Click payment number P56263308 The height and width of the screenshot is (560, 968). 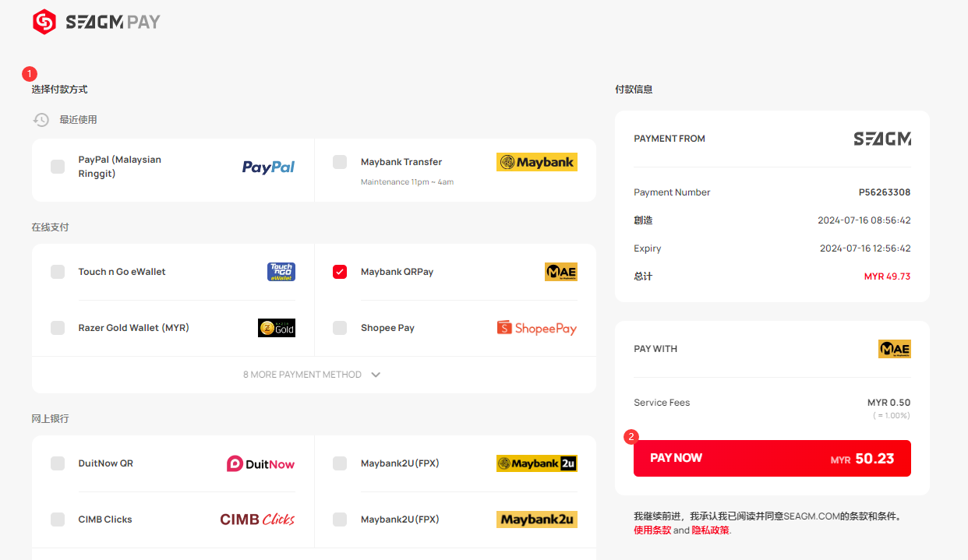(885, 192)
